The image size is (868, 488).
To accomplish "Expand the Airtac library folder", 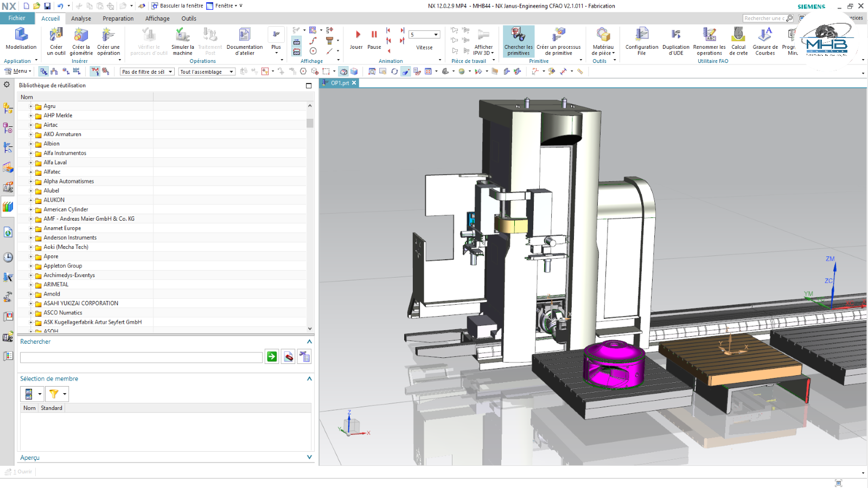I will point(31,125).
